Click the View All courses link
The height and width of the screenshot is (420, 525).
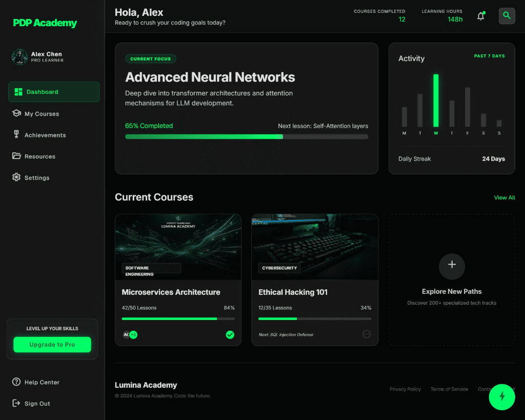[x=504, y=197]
